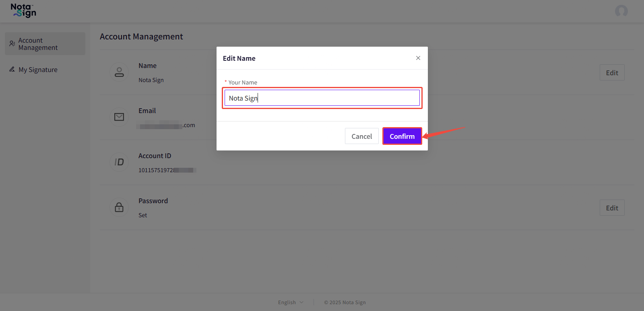Image resolution: width=644 pixels, height=311 pixels.
Task: Close the Edit Name dialog
Action: [x=418, y=58]
